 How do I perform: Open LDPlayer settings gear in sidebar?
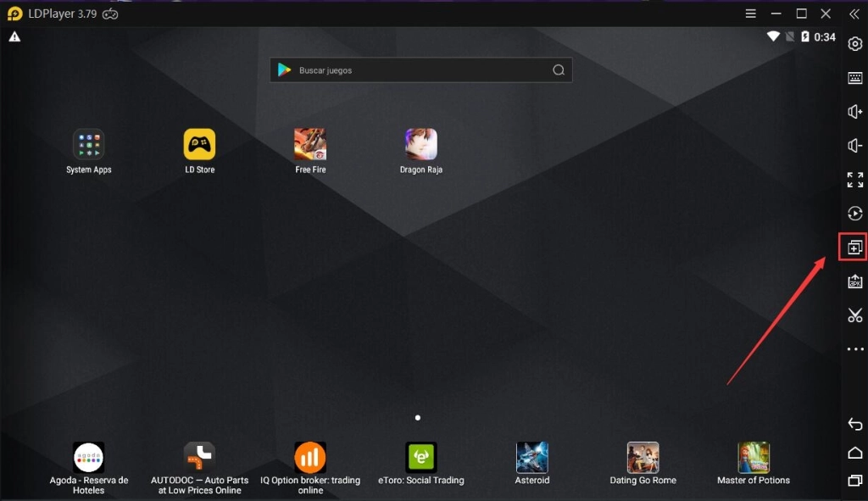point(855,44)
